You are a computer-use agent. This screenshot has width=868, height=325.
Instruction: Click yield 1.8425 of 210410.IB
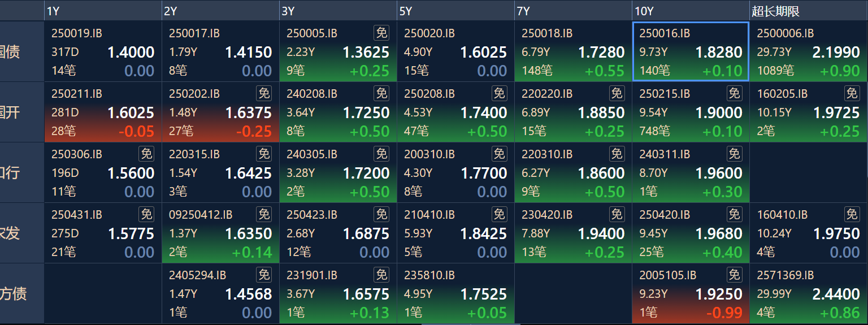(484, 233)
